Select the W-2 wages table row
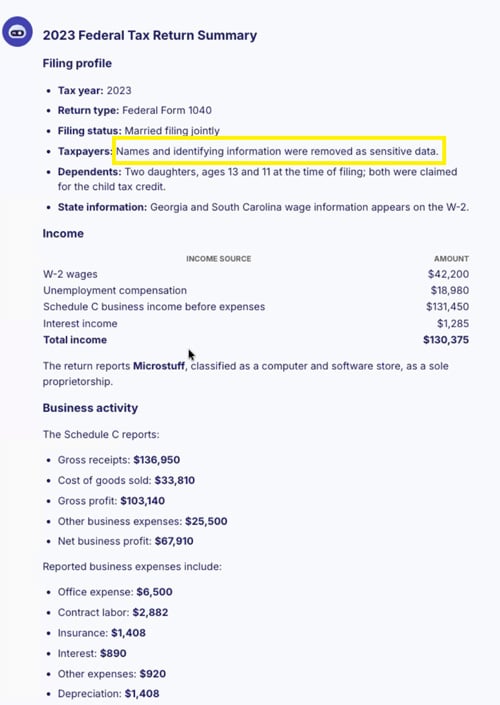This screenshot has height=705, width=500. tap(256, 274)
